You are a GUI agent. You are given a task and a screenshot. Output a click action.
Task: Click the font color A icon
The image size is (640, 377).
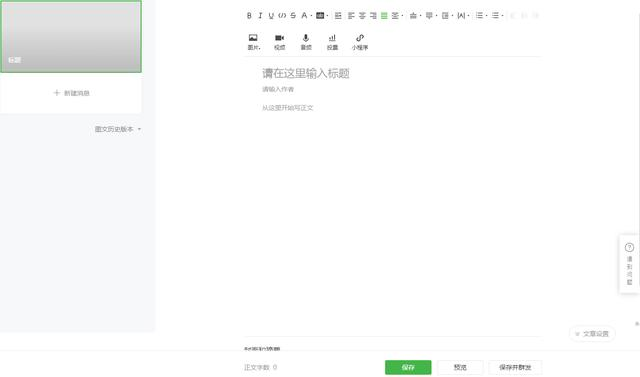[304, 16]
